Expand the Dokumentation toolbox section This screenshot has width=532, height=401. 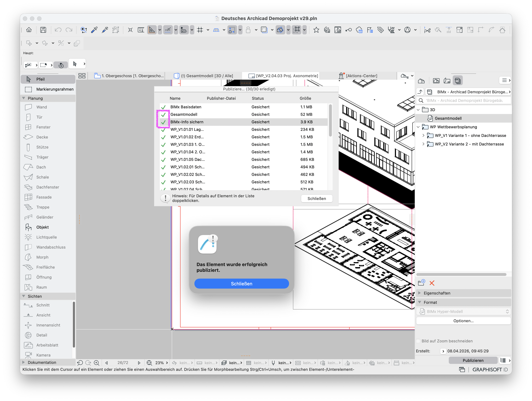coord(24,362)
